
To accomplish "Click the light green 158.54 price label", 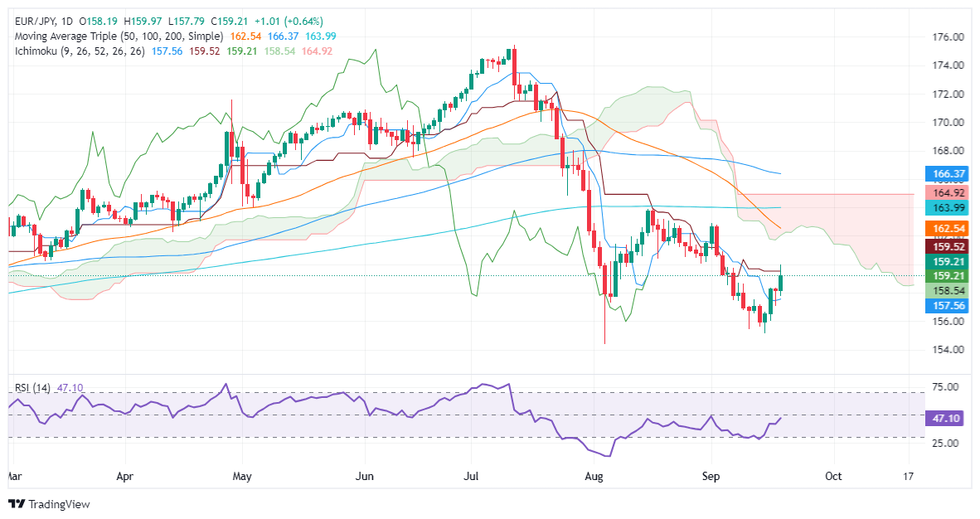I will [x=948, y=291].
